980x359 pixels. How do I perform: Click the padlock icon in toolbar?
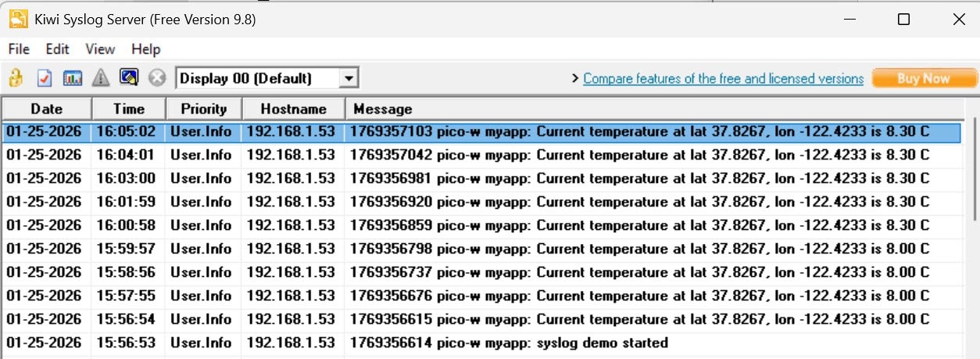click(x=16, y=78)
